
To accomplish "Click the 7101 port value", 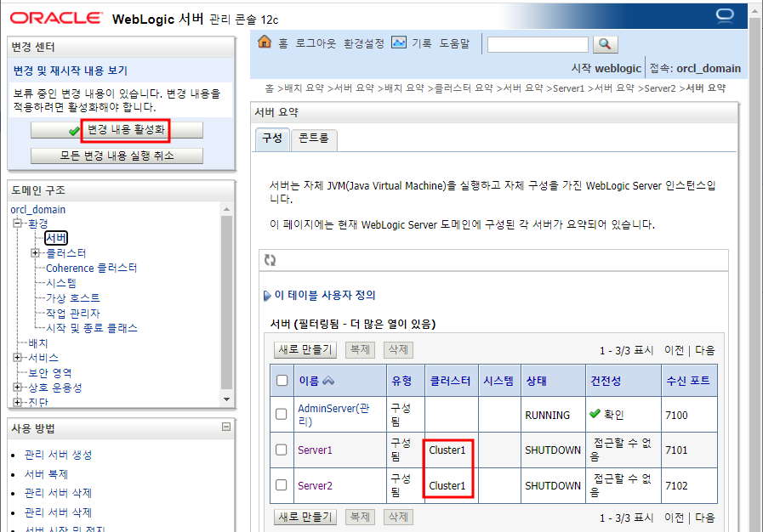I will [x=676, y=450].
